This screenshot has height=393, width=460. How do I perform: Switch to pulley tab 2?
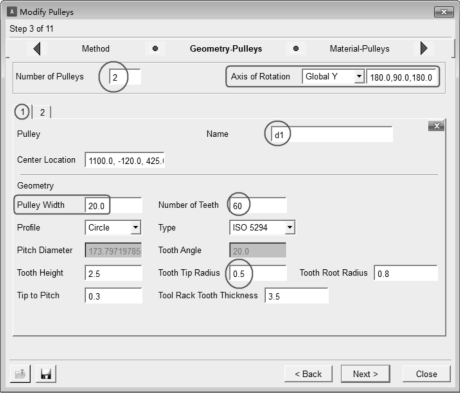point(42,112)
